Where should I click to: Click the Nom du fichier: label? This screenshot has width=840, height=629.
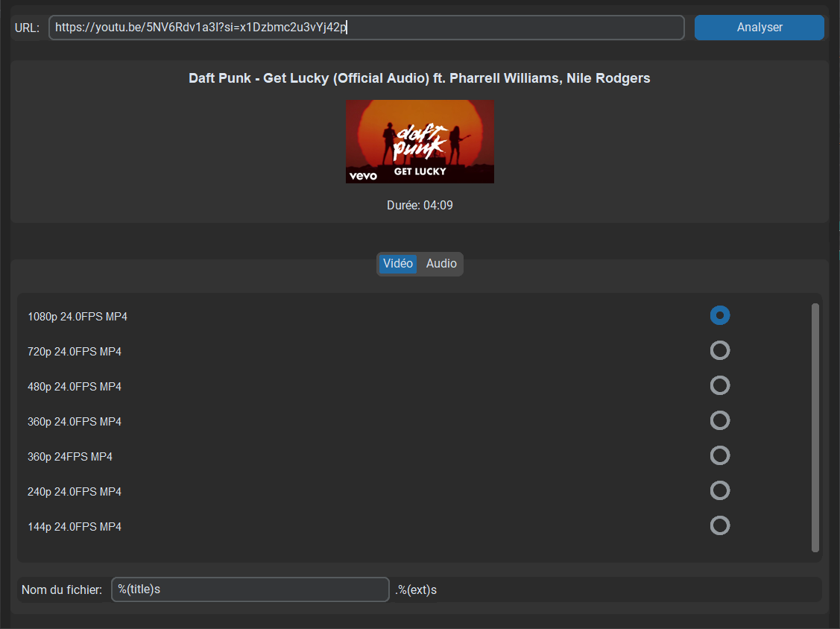62,590
